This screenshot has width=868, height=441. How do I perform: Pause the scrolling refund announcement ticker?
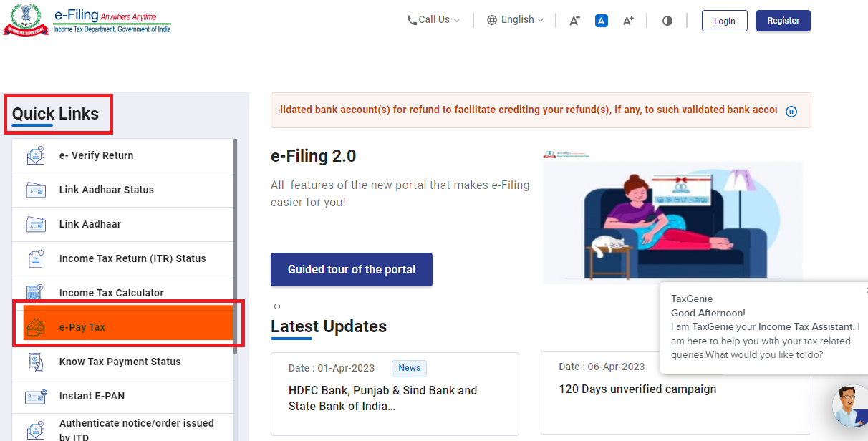coord(791,111)
